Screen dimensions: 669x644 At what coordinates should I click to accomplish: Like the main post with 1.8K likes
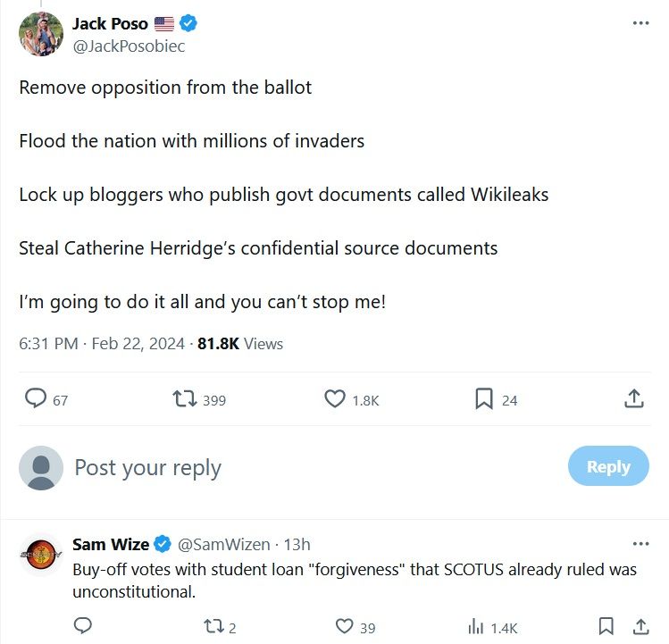coord(335,399)
